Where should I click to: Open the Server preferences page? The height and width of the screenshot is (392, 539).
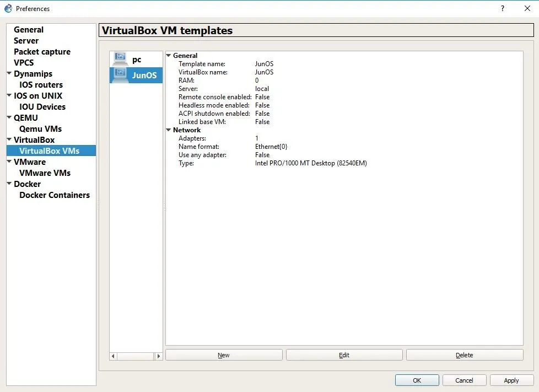pyautogui.click(x=26, y=41)
